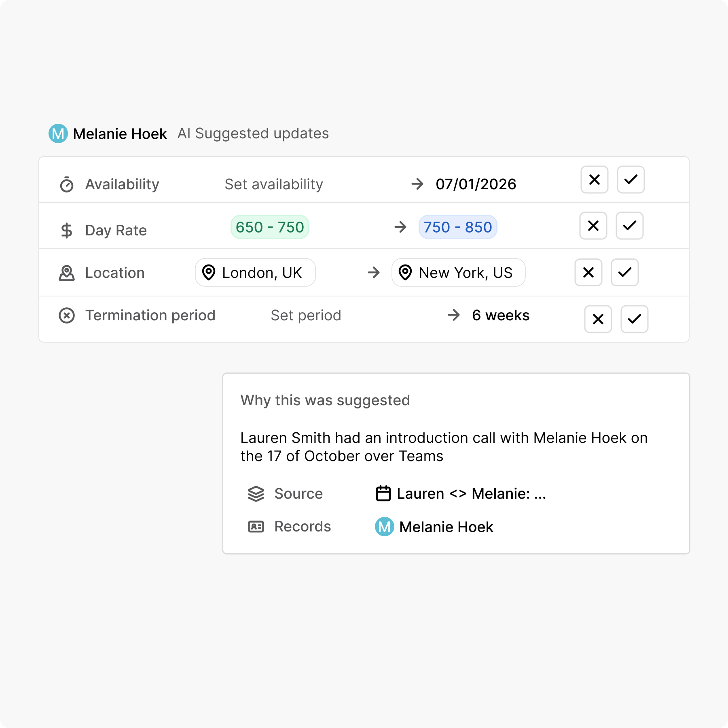The width and height of the screenshot is (728, 728).
Task: Accept the Day Rate change to 750 - 850
Action: pos(630,226)
